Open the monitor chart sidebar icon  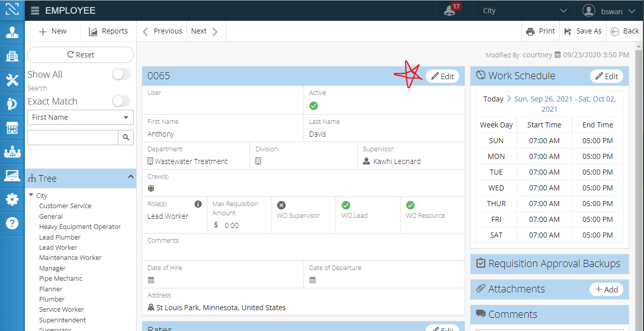coord(12,176)
